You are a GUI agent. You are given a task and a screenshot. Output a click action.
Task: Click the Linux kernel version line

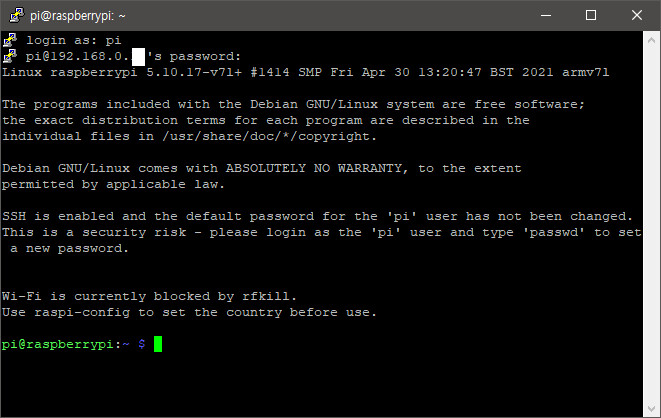pyautogui.click(x=306, y=73)
